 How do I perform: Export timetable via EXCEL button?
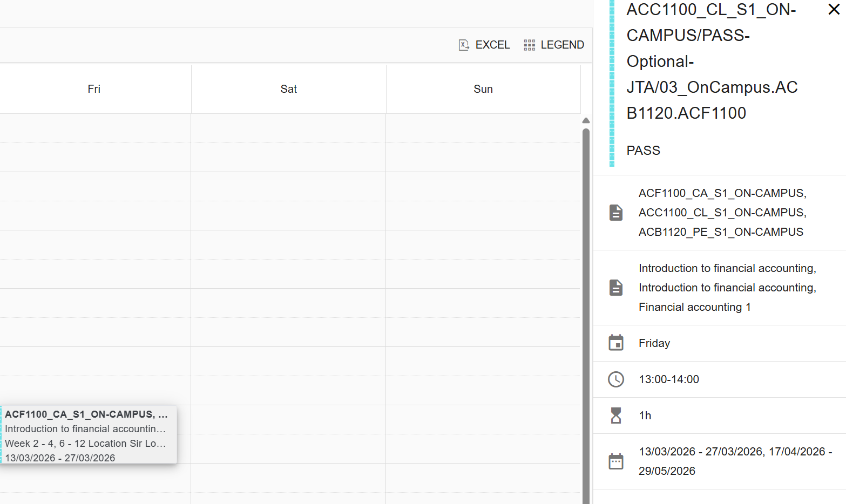click(x=484, y=45)
